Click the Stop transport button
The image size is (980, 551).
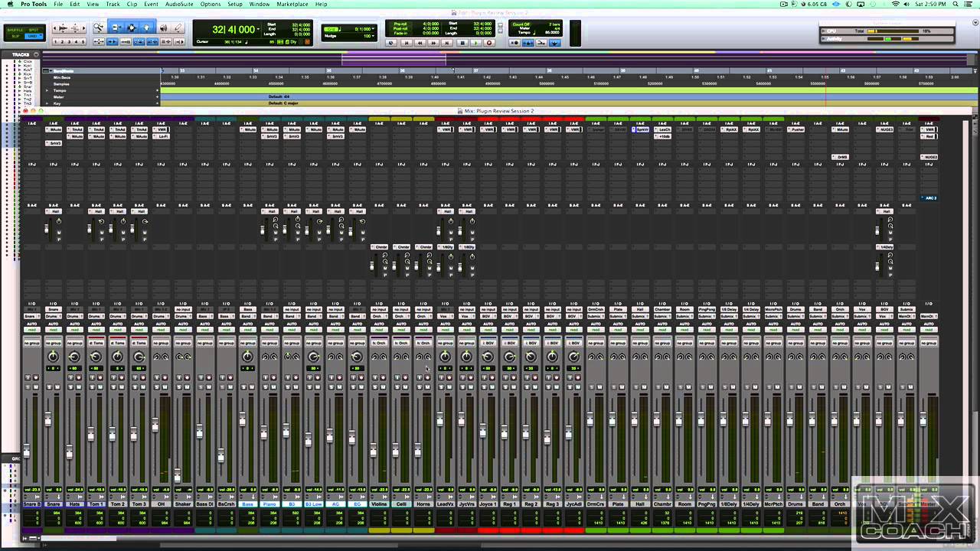462,43
